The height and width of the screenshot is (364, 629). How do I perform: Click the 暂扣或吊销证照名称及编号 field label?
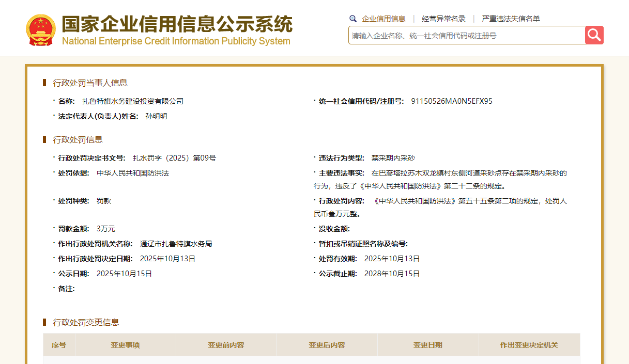click(363, 244)
